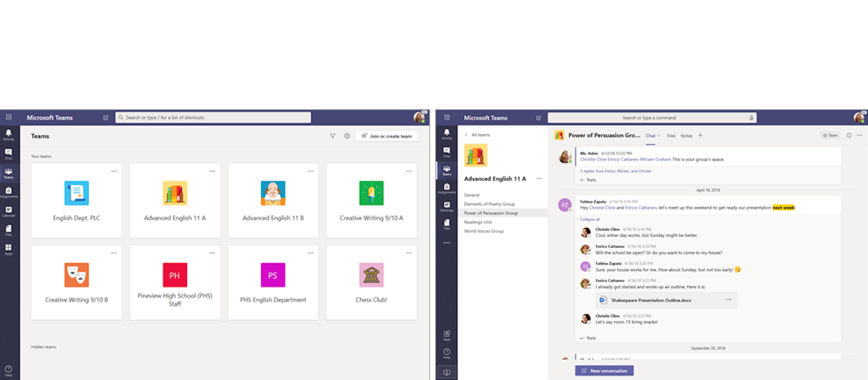
Task: Click the download desktop app icon in right sidebar
Action: click(x=446, y=372)
